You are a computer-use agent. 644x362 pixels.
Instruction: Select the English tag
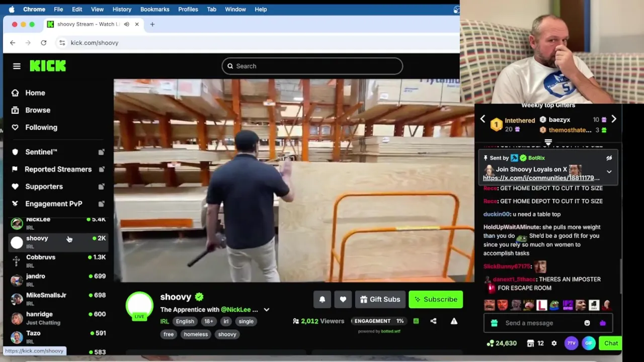point(185,321)
